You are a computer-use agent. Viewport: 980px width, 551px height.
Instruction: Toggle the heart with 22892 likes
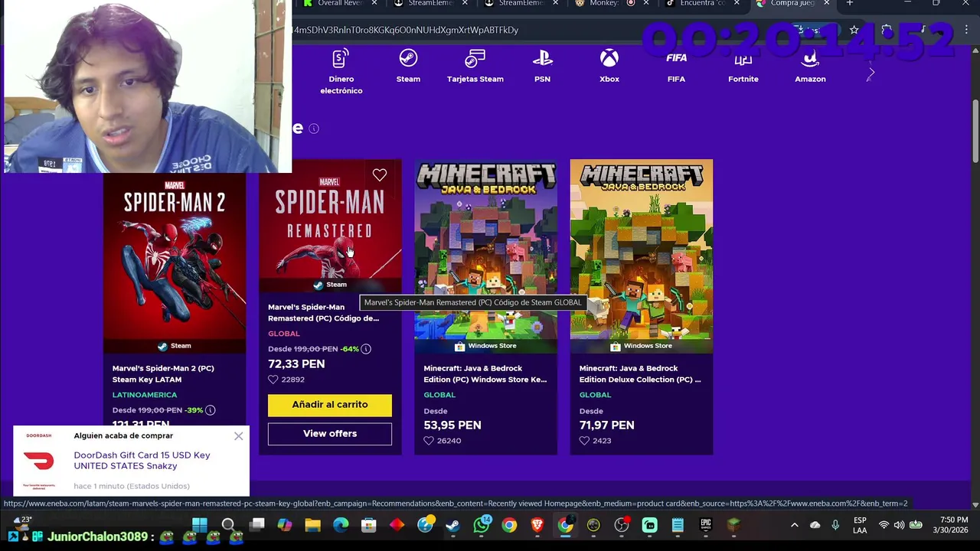273,380
